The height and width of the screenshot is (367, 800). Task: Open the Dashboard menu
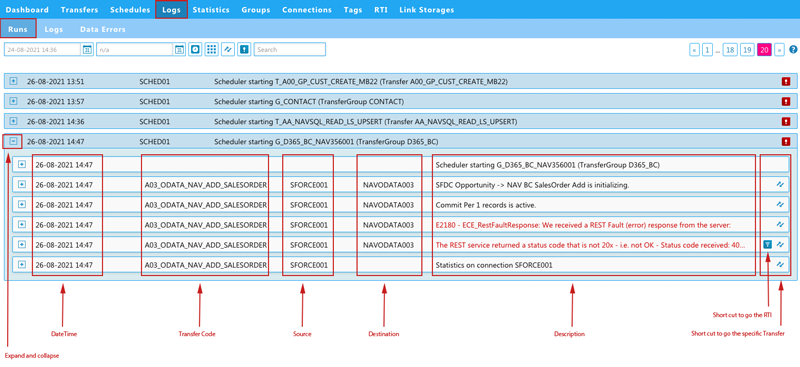(27, 10)
